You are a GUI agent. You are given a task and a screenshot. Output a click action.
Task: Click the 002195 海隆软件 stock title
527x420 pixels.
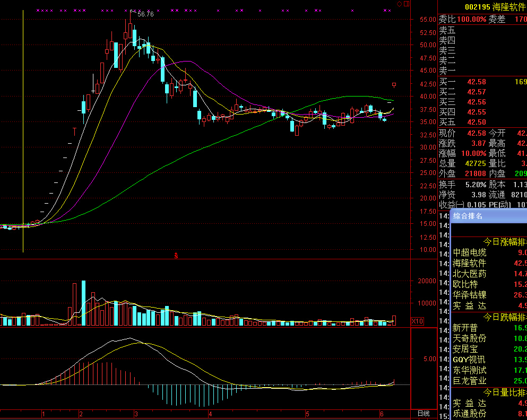(x=495, y=7)
